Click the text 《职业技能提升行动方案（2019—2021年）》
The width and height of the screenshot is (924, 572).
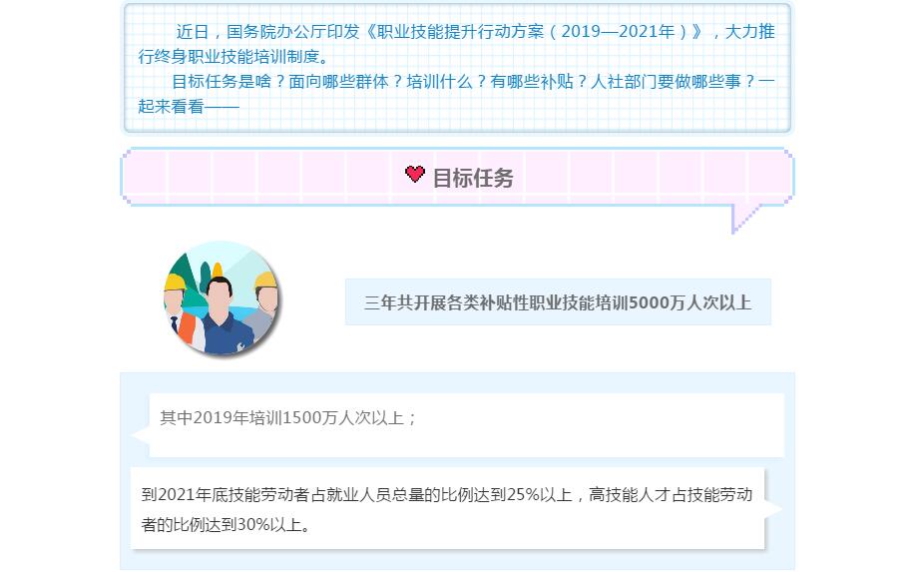coord(536,32)
